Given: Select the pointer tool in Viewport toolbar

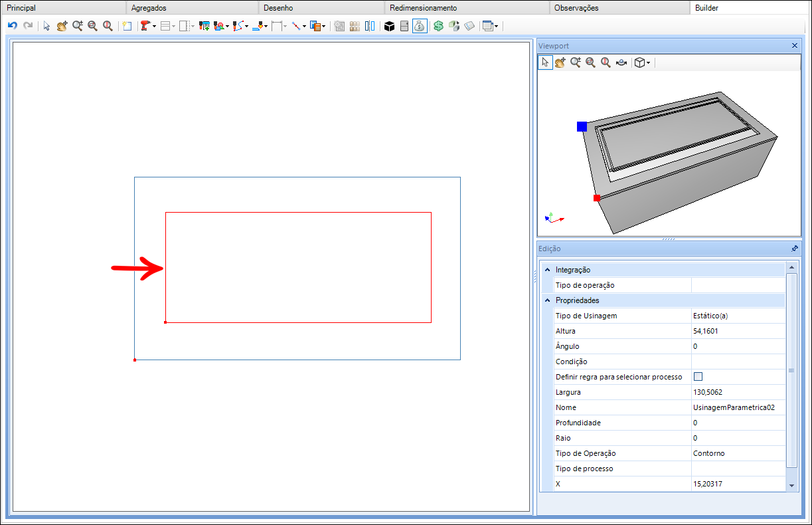Looking at the screenshot, I should (x=545, y=62).
